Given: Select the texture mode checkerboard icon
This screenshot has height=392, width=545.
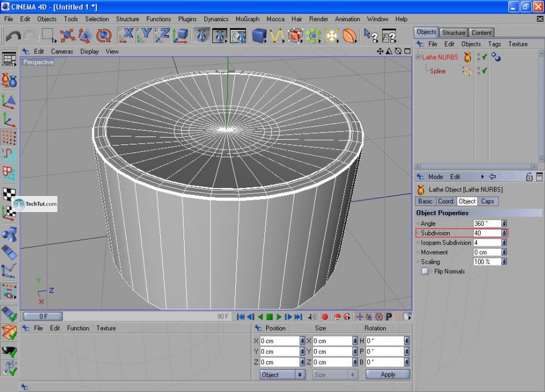Looking at the screenshot, I should coord(9,194).
